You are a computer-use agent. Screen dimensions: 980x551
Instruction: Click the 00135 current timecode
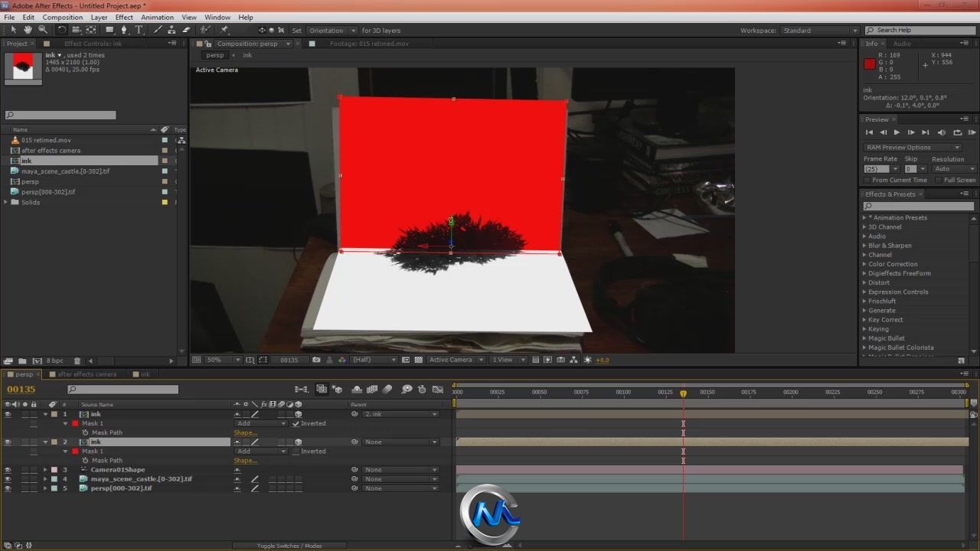coord(21,390)
